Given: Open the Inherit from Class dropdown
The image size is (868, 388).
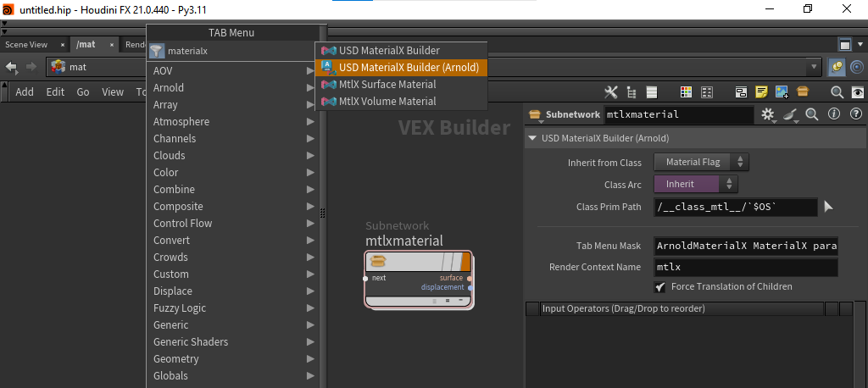Looking at the screenshot, I should click(x=701, y=162).
